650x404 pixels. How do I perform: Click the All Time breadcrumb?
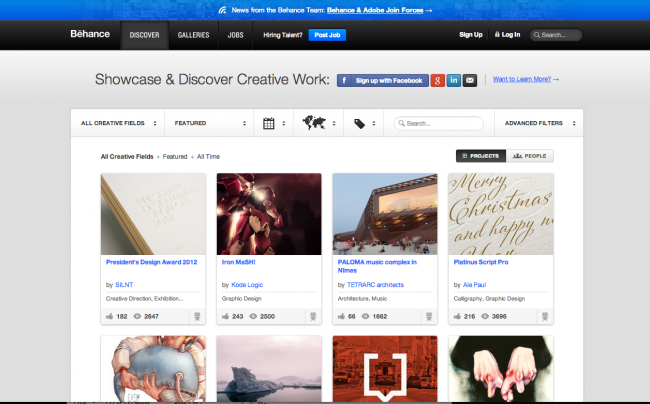pos(208,156)
